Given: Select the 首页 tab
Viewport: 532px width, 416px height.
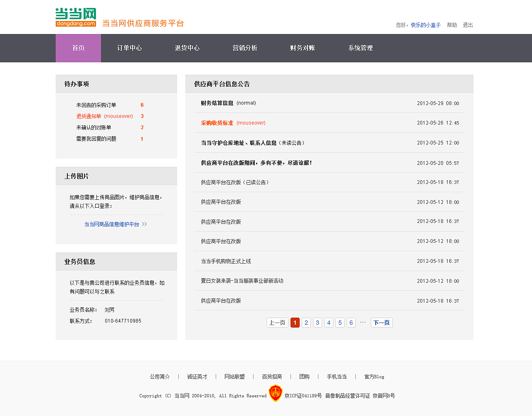Looking at the screenshot, I should (x=78, y=48).
